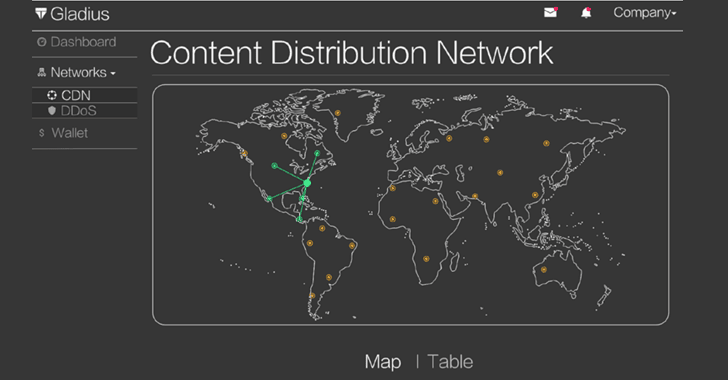728x380 pixels.
Task: Click the Dashboard gauge icon
Action: [42, 42]
